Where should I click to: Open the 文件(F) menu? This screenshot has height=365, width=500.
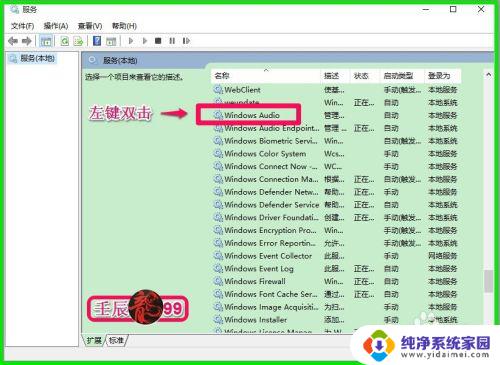[x=22, y=26]
